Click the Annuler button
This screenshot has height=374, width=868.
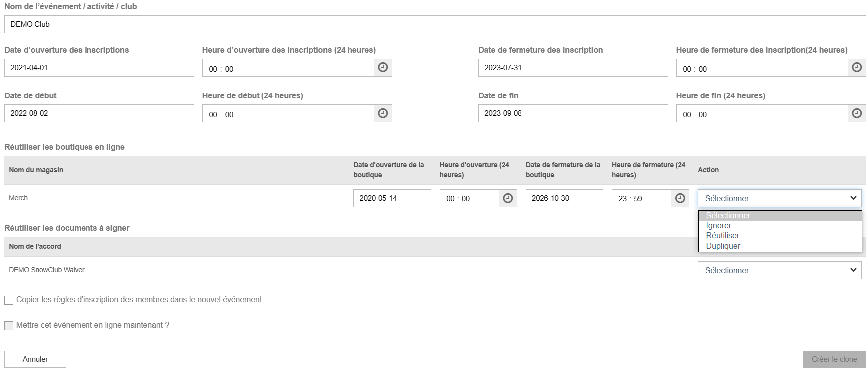point(35,359)
